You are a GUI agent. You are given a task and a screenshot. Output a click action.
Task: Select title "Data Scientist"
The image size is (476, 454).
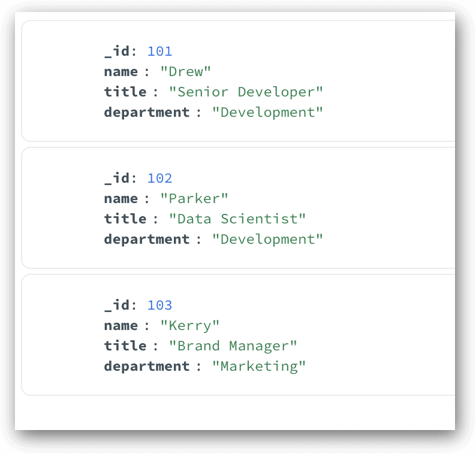click(237, 219)
